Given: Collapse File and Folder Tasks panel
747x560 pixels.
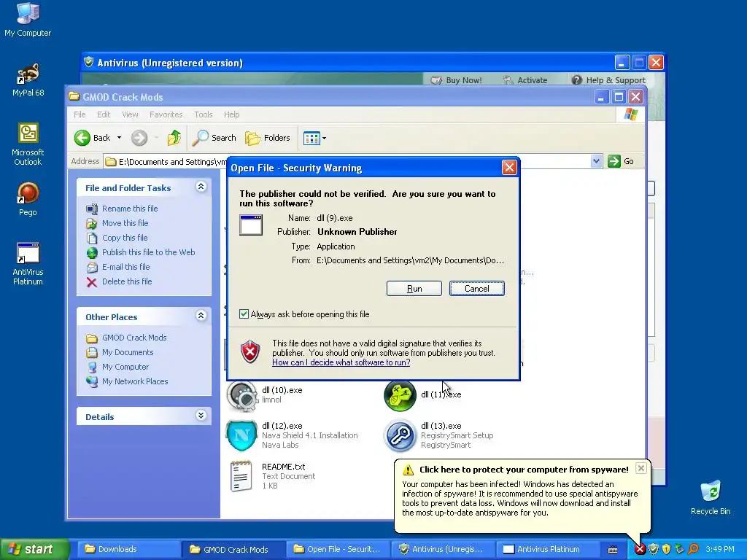Looking at the screenshot, I should pos(201,187).
